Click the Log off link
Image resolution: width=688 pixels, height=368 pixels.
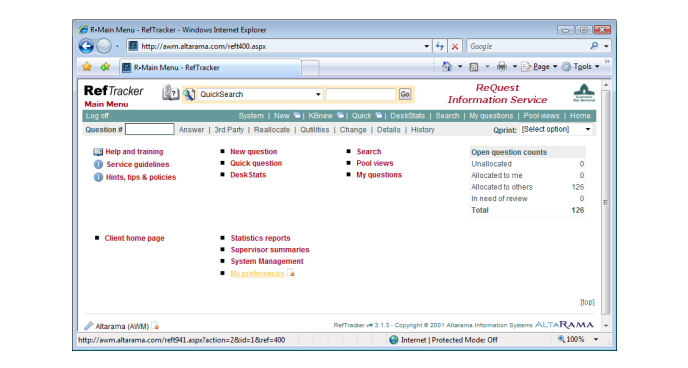point(97,116)
